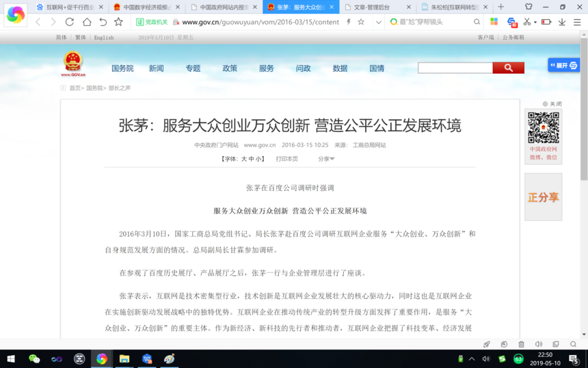Screen dimensions: 588x368
Task: Click the red site search button
Action: click(x=509, y=68)
